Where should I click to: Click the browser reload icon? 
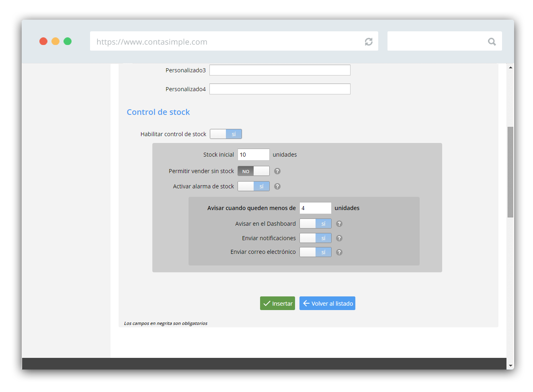point(368,42)
